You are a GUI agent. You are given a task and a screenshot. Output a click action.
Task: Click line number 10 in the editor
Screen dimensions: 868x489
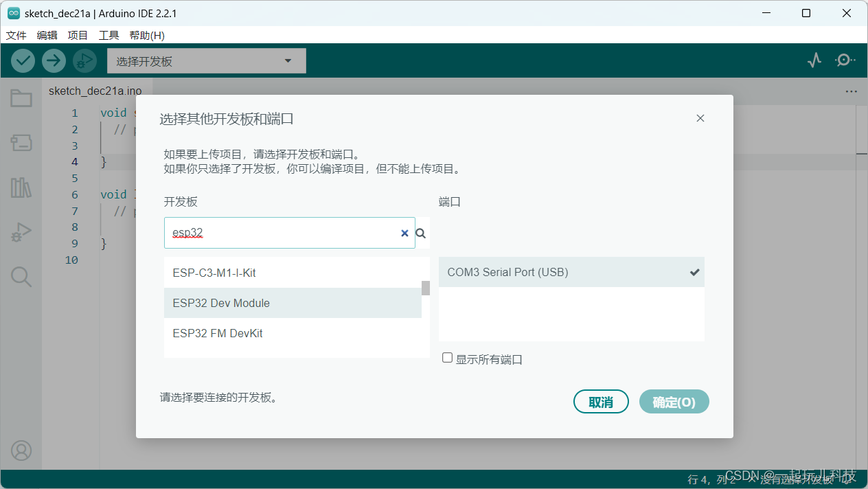point(71,260)
